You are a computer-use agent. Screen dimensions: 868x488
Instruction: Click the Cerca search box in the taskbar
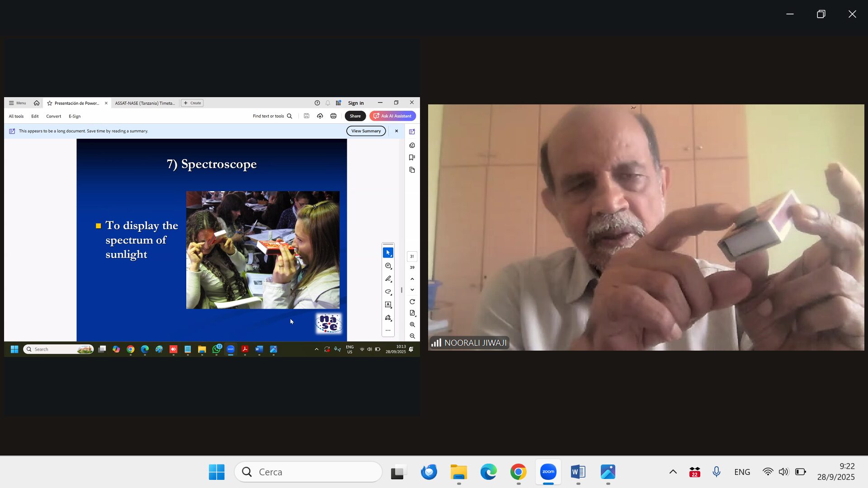(308, 472)
